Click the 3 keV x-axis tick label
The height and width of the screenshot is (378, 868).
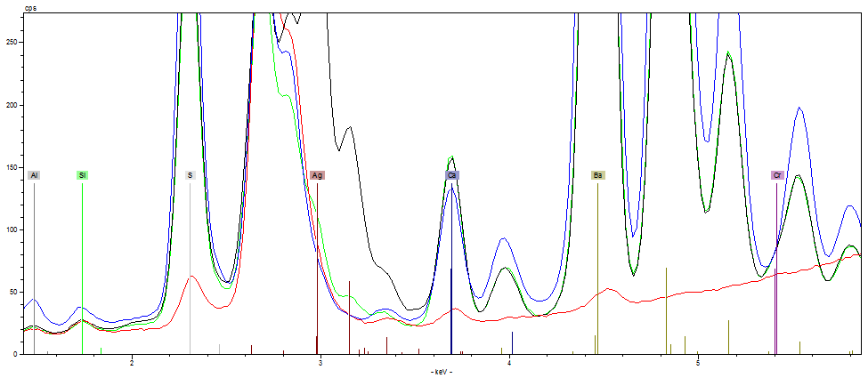pyautogui.click(x=320, y=362)
